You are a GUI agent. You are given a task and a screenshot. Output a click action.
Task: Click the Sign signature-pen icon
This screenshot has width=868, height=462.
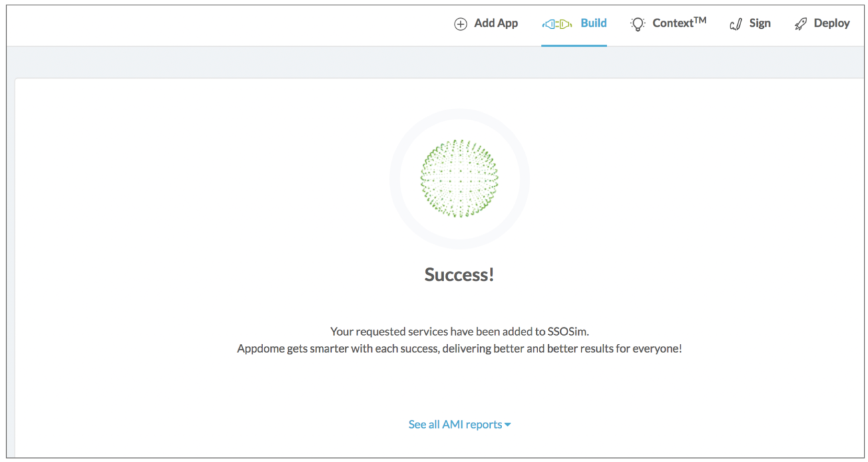[x=735, y=23]
